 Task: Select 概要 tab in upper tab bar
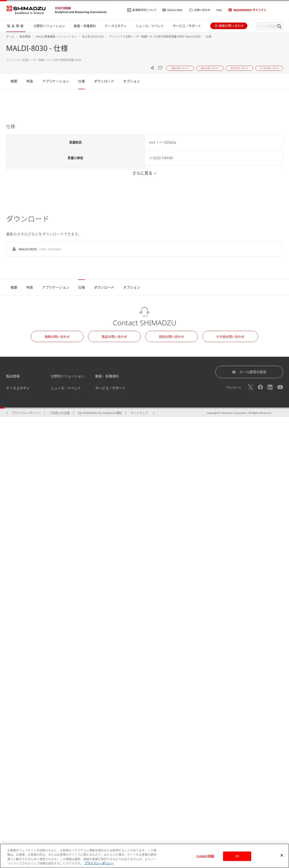coord(14,81)
